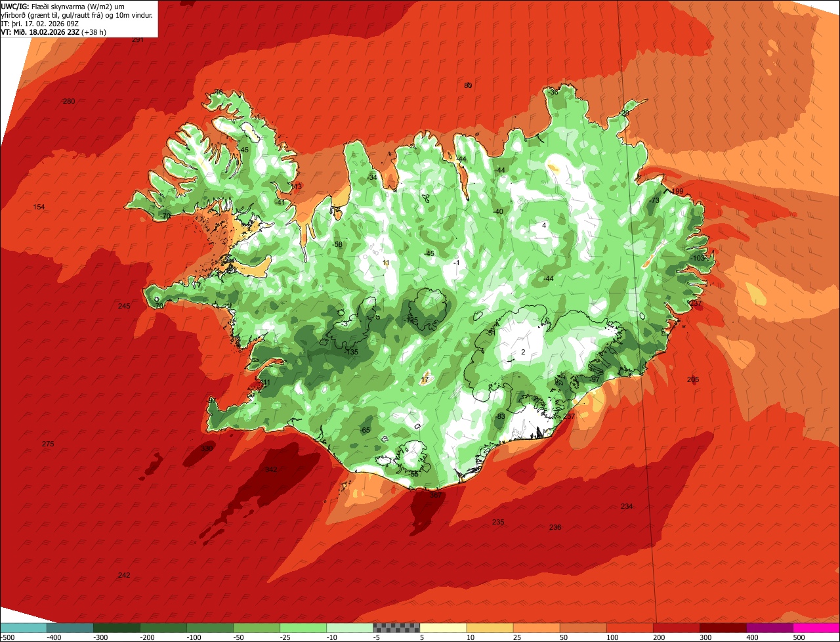Click the legend label '500'
Image resolution: width=840 pixels, height=642 pixels.
pyautogui.click(x=798, y=637)
